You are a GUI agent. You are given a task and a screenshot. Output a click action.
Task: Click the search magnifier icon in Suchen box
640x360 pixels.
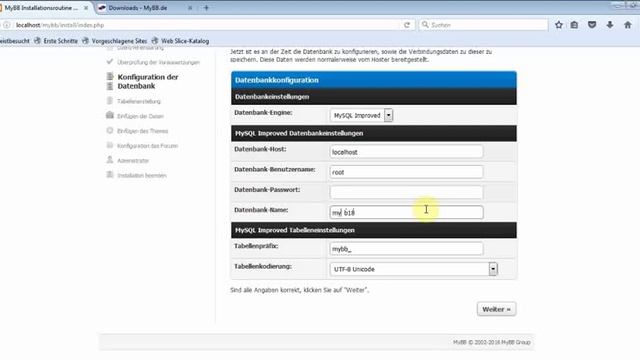(x=425, y=25)
